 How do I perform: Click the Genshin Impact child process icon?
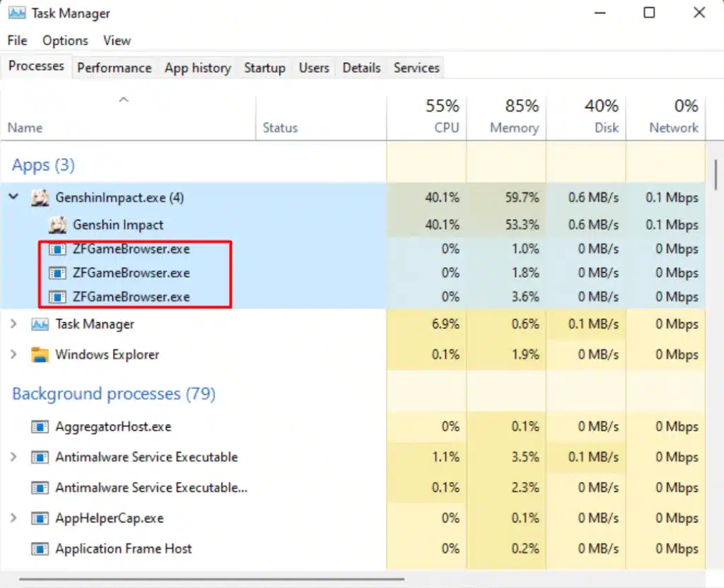point(57,225)
